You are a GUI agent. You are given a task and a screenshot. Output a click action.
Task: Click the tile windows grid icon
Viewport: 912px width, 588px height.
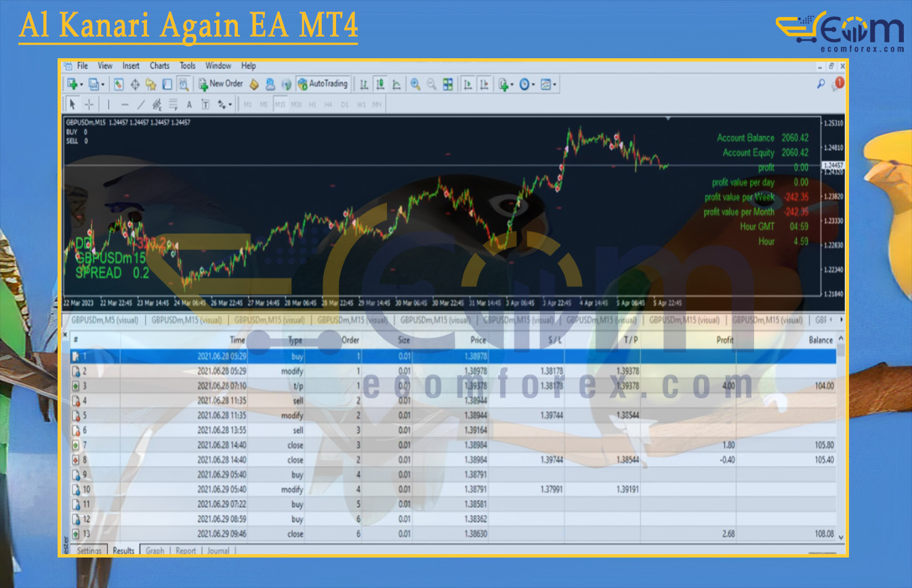pyautogui.click(x=448, y=84)
